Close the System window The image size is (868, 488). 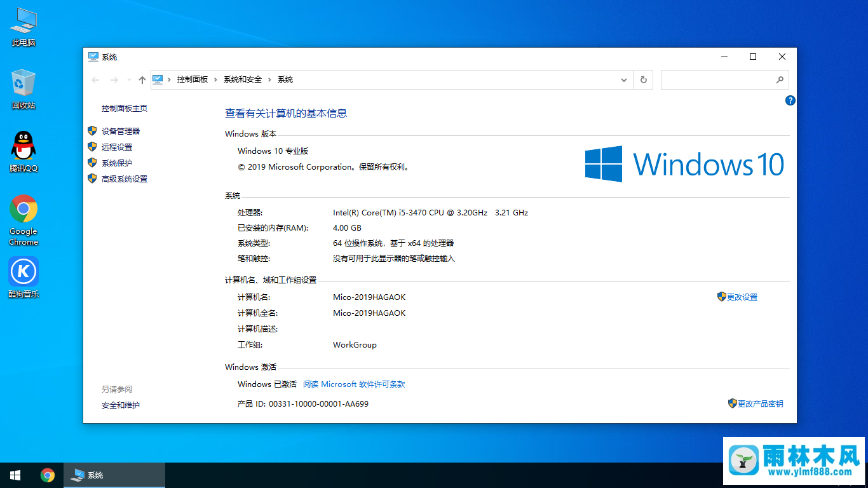coord(782,57)
